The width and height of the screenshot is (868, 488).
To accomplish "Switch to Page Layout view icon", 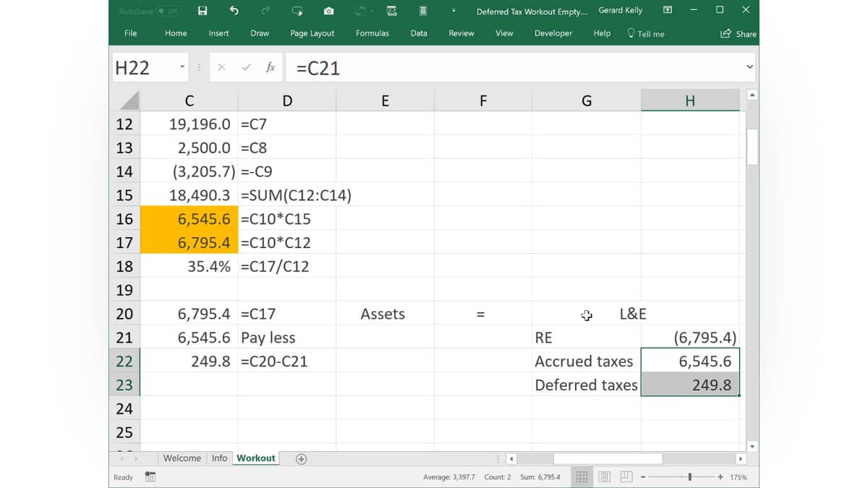I will point(604,477).
